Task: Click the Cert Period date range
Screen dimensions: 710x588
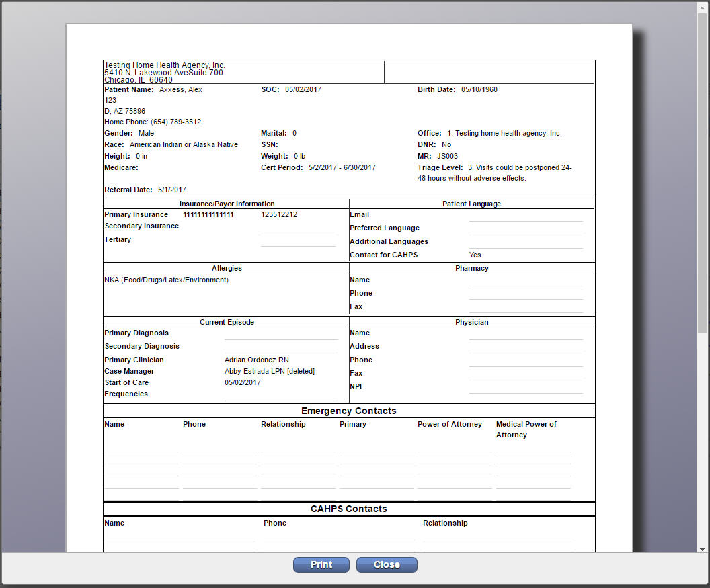Action: point(342,167)
